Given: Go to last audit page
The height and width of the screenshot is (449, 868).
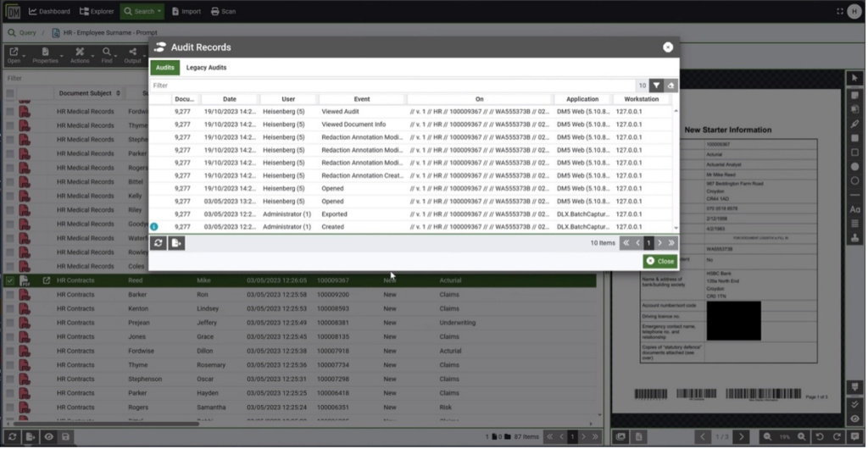Looking at the screenshot, I should coord(671,243).
